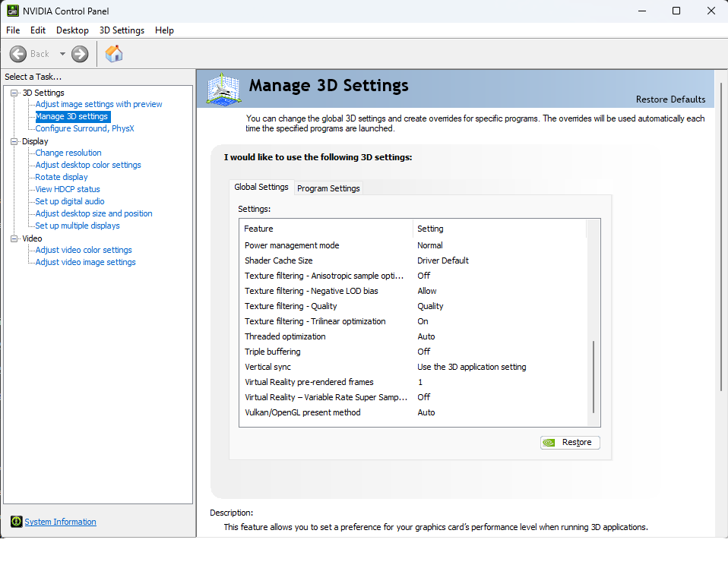Click the Driver Default setting value
The width and height of the screenshot is (728, 565).
(x=443, y=260)
